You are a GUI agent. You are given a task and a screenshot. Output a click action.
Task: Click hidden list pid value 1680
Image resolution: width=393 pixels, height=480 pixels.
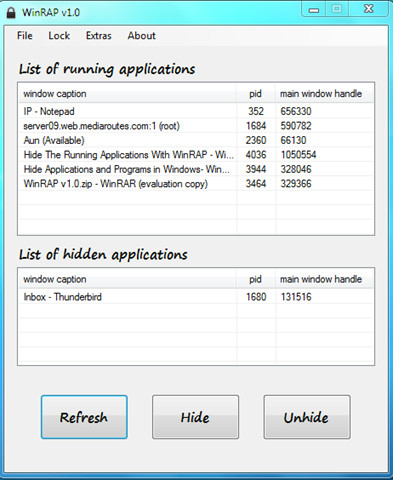(x=256, y=297)
